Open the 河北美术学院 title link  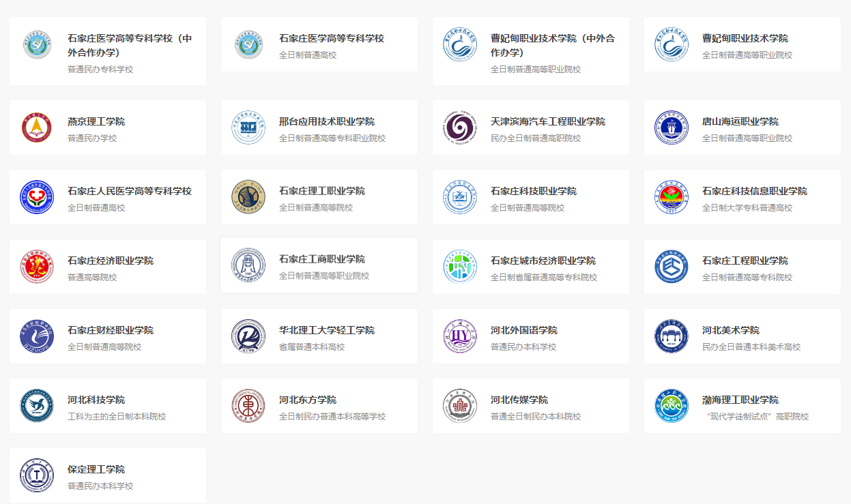click(731, 330)
